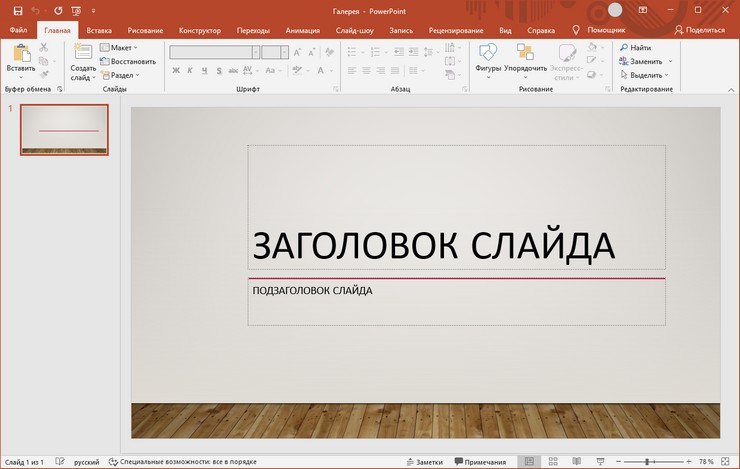
Task: Click the Find (Найти) magnifier icon
Action: (624, 47)
